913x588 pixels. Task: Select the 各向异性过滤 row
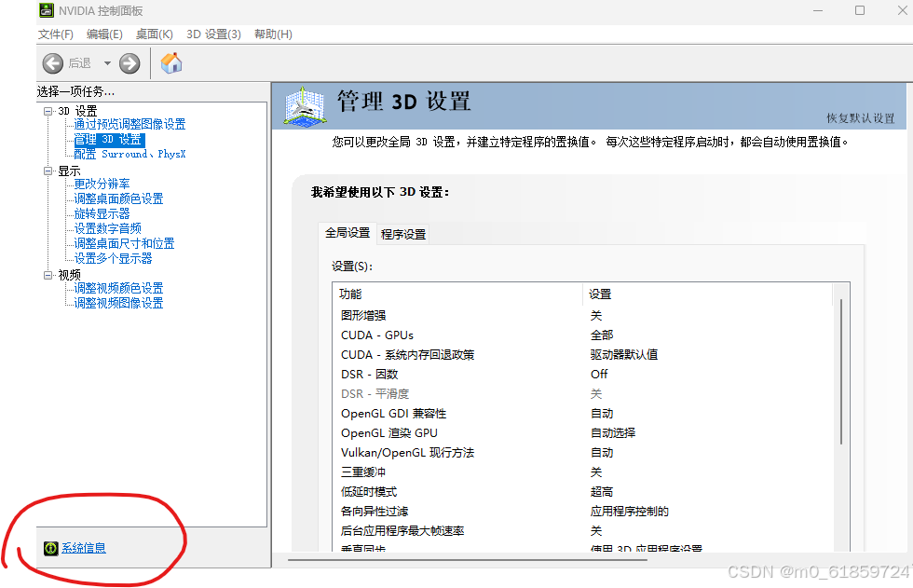click(585, 512)
